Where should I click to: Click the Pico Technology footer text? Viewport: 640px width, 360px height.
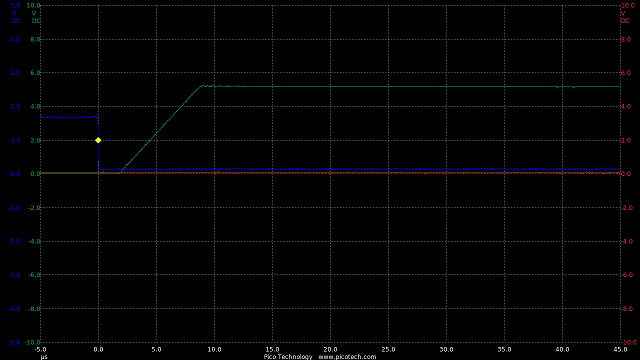[x=288, y=357]
